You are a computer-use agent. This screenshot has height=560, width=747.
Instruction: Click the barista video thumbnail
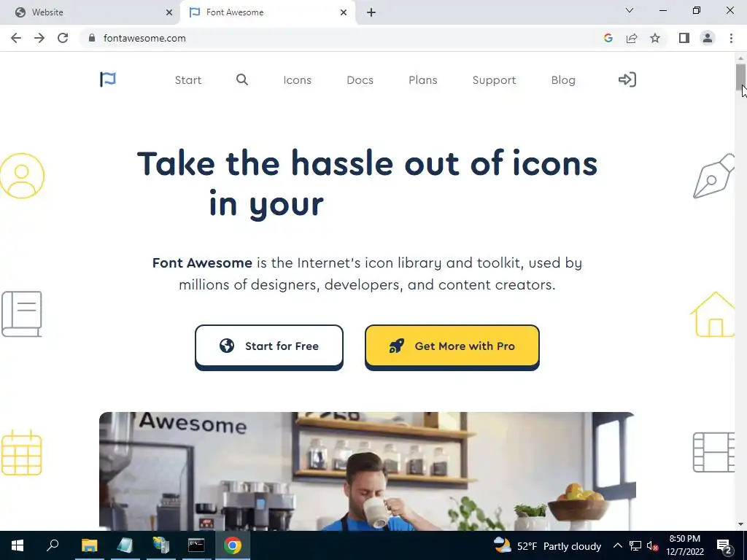point(368,471)
